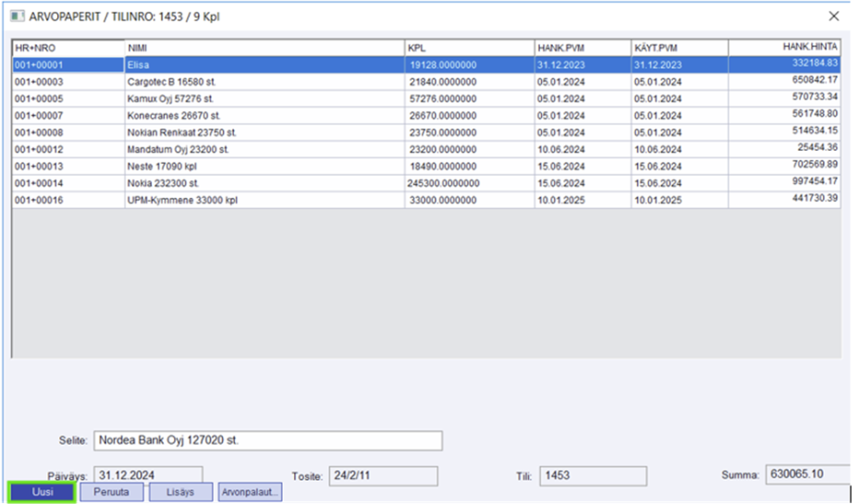Sort by the NIMI column header

tap(264, 47)
